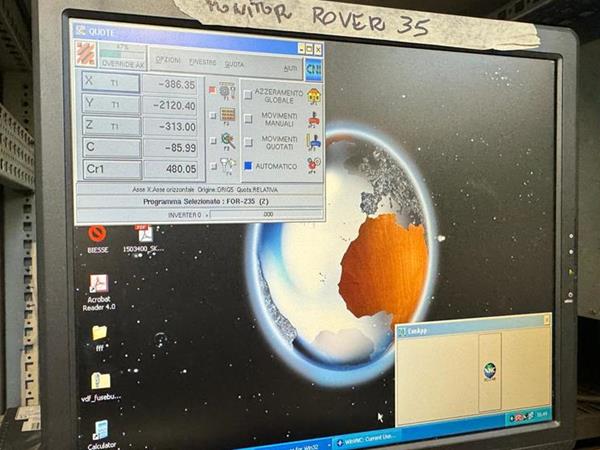Toggle the checkbox beside F4 funnel icon
The image size is (600, 450).
(x=214, y=166)
